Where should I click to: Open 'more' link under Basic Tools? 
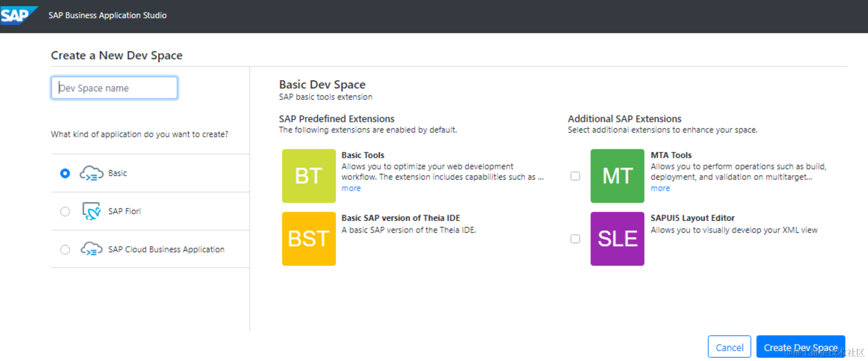coord(351,188)
